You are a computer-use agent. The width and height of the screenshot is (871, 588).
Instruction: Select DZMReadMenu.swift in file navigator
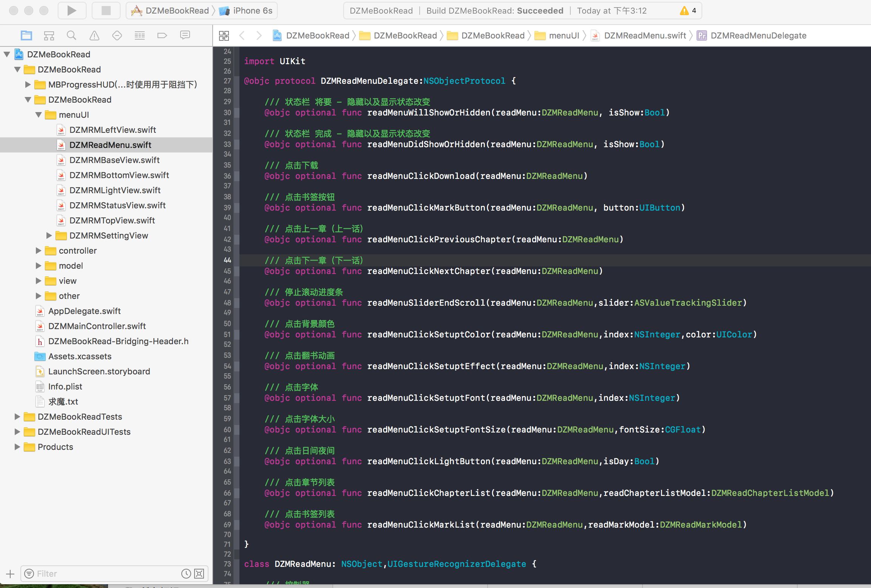pyautogui.click(x=110, y=145)
